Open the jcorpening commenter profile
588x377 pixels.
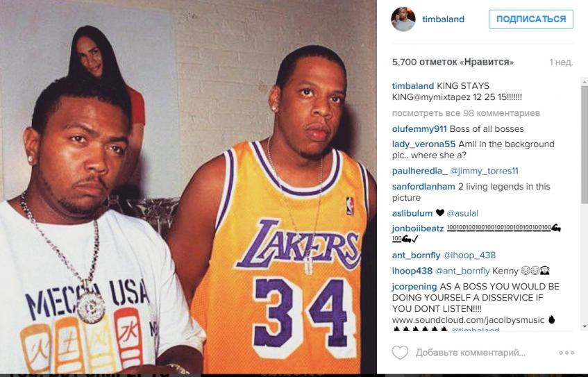(414, 287)
